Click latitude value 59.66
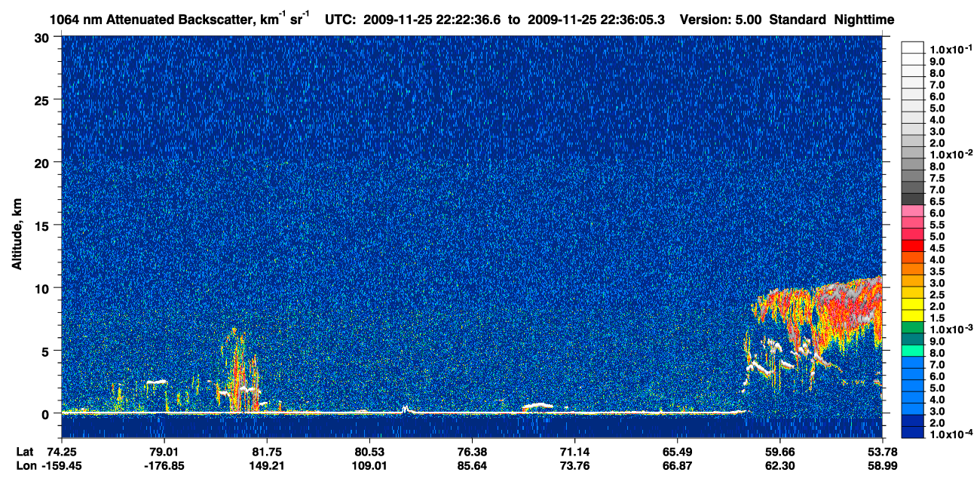 pos(779,452)
